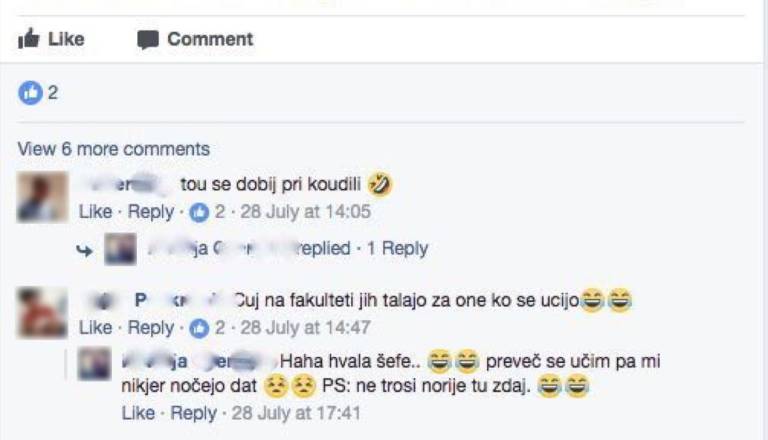Open reactions on the 28 July 14:05 comment
The height and width of the screenshot is (440, 768).
click(210, 212)
